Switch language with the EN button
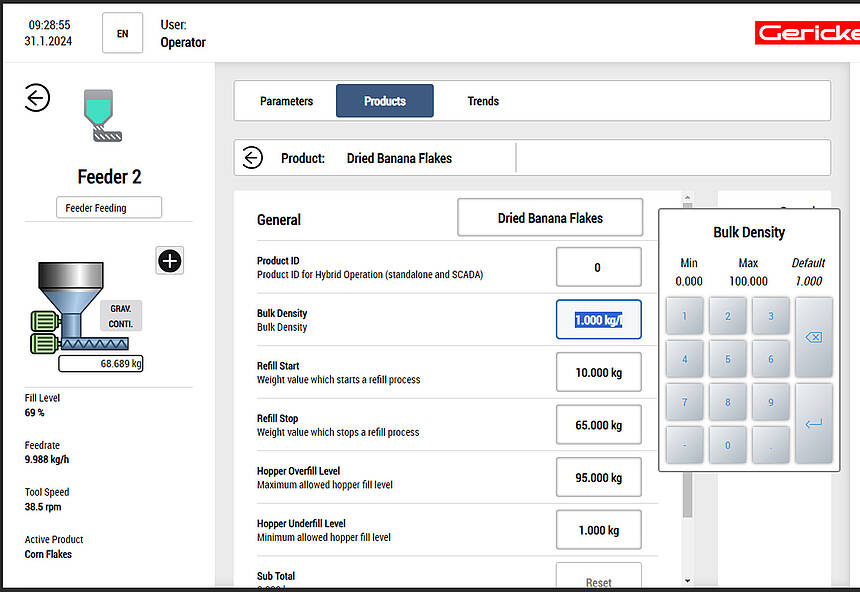860x592 pixels. point(122,33)
